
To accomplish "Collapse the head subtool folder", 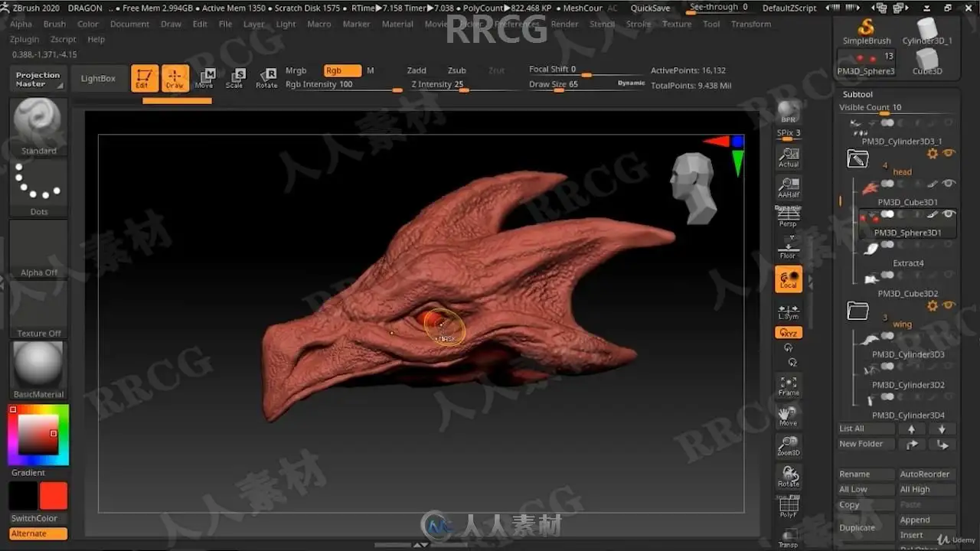I will point(857,158).
